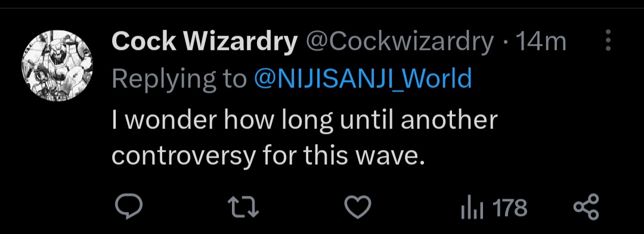Viewport: 644px width, 234px height.
Task: View the black-and-white profile avatar
Action: pyautogui.click(x=57, y=65)
